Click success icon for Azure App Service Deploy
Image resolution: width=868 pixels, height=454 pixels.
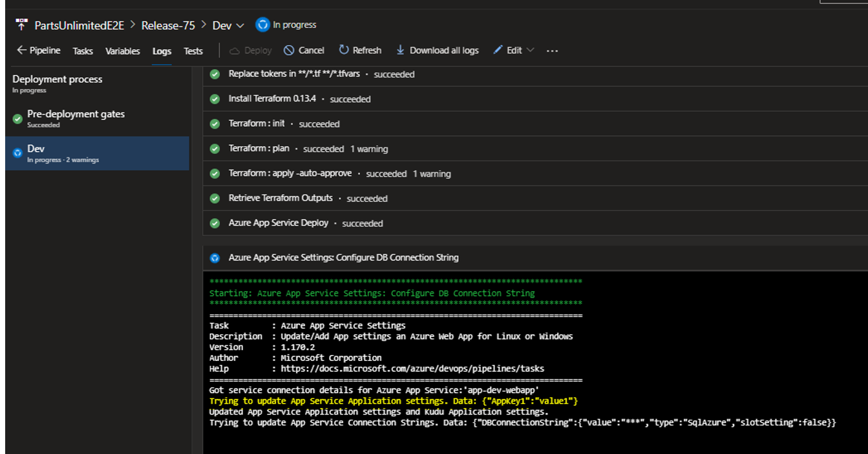point(215,223)
